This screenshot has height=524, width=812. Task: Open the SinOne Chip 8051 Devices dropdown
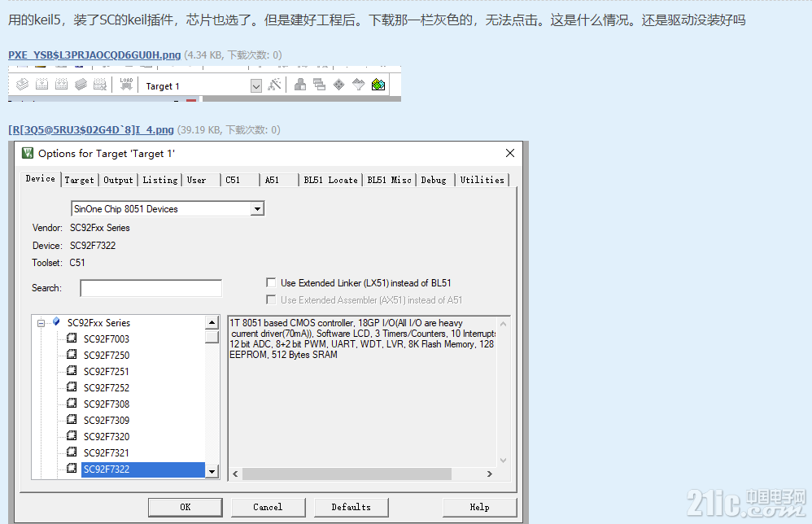(257, 208)
